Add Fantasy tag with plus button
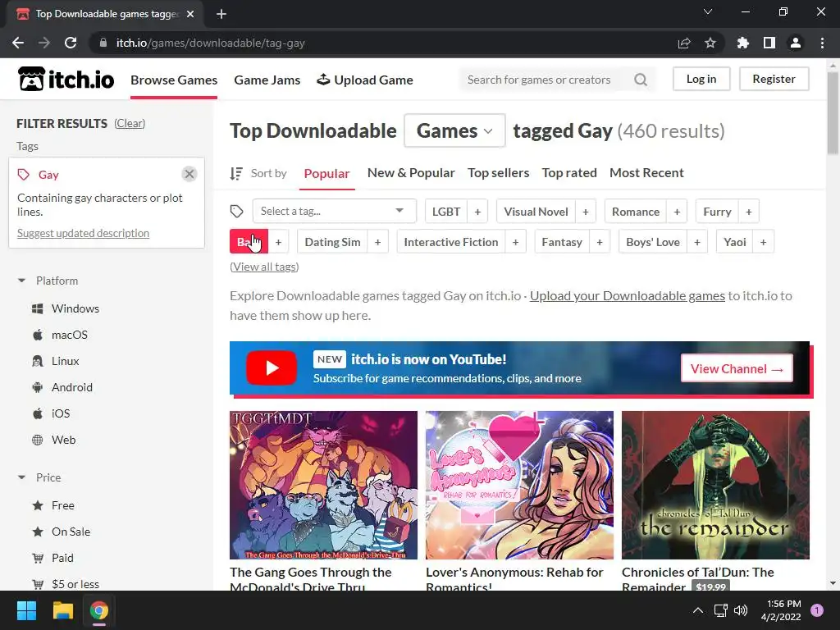Image resolution: width=840 pixels, height=630 pixels. (x=600, y=242)
